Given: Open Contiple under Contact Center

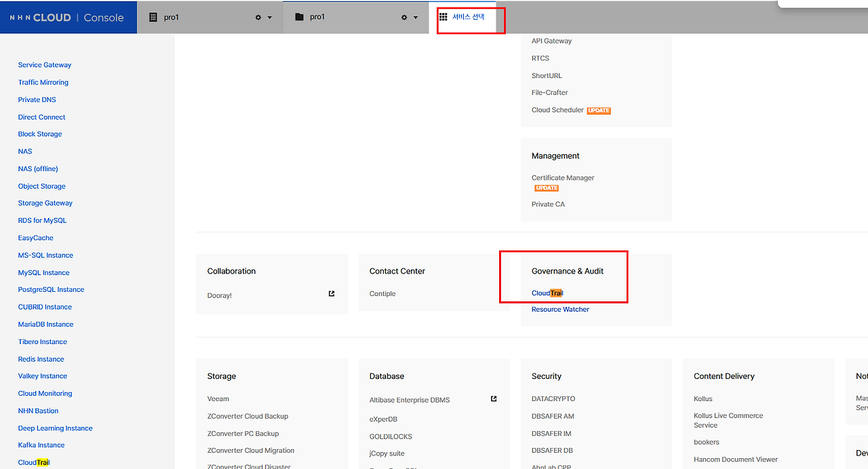Looking at the screenshot, I should pyautogui.click(x=382, y=294).
